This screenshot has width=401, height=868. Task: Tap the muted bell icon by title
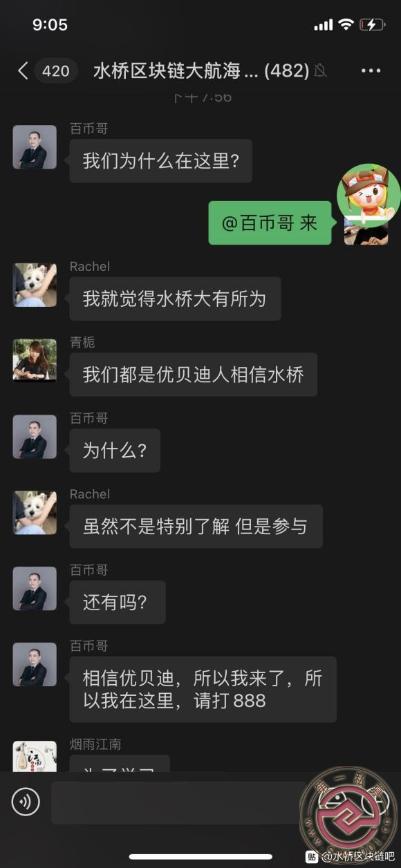pos(320,70)
